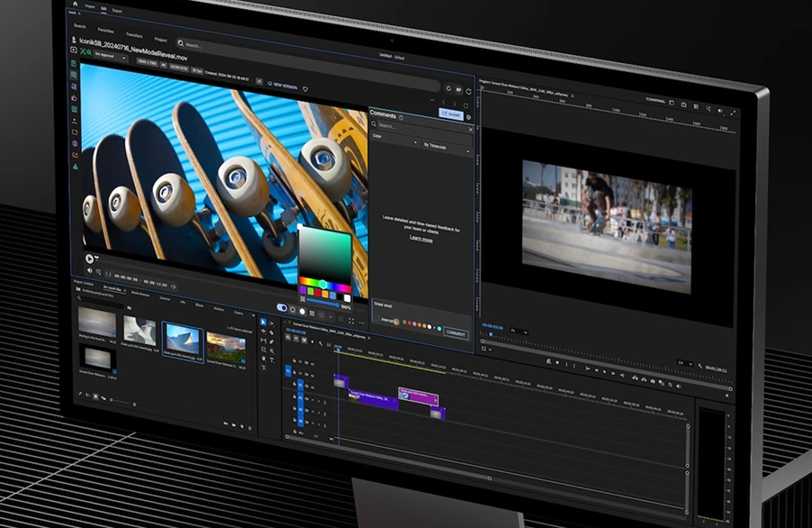Open Program monitor Fit zoom dropdown

519,331
